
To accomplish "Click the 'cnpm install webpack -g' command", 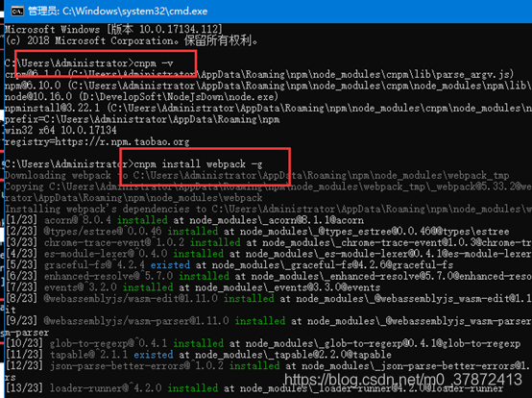I will click(x=198, y=164).
